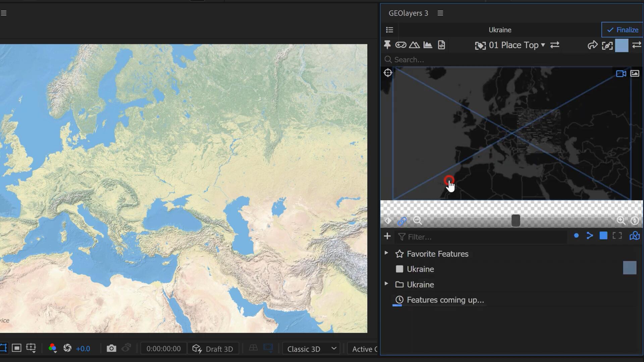The image size is (644, 362).
Task: Open the GEOlayers 3 panel menu
Action: pos(440,13)
